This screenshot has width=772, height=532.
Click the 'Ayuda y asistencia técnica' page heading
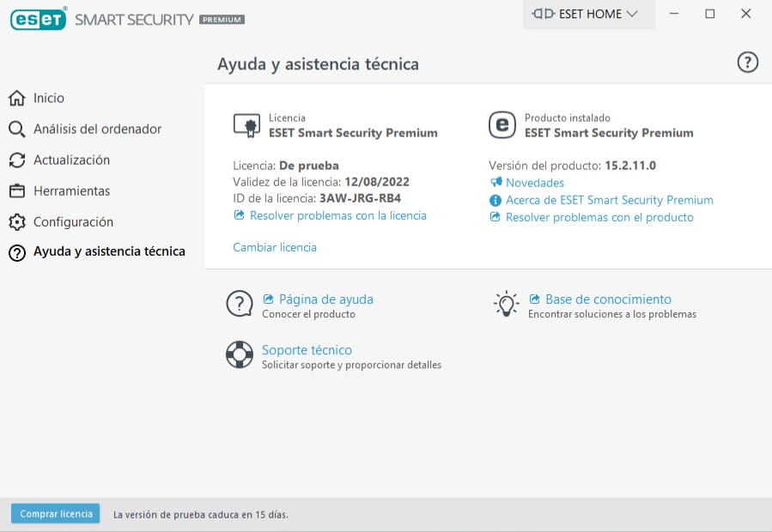(318, 64)
